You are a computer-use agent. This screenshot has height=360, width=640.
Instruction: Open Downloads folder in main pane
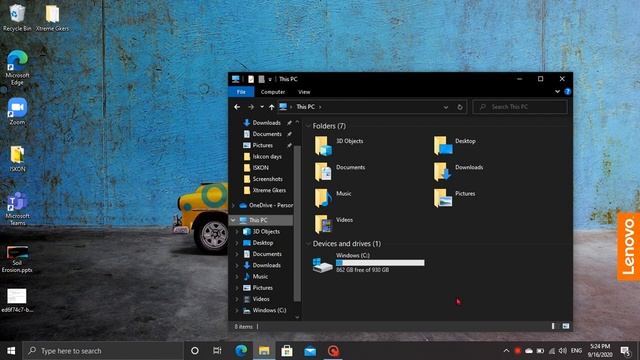[x=459, y=171]
